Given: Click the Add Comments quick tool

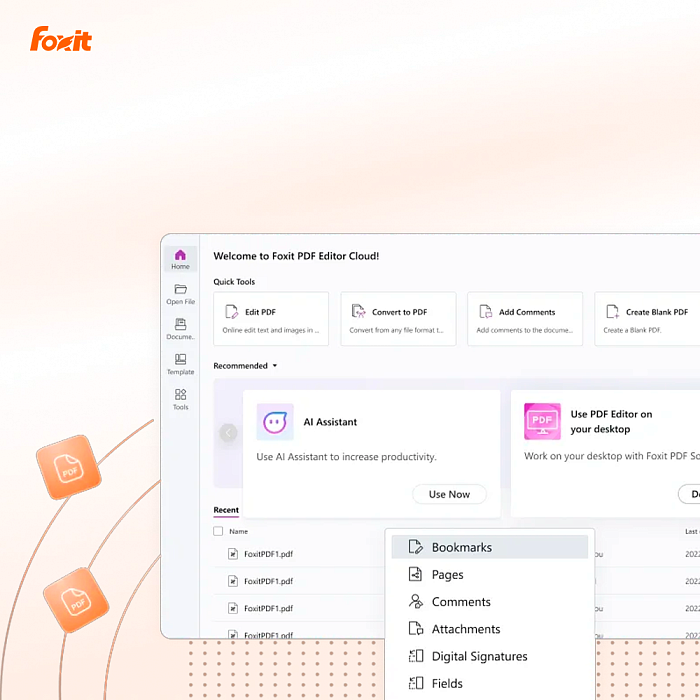Looking at the screenshot, I should [x=525, y=319].
